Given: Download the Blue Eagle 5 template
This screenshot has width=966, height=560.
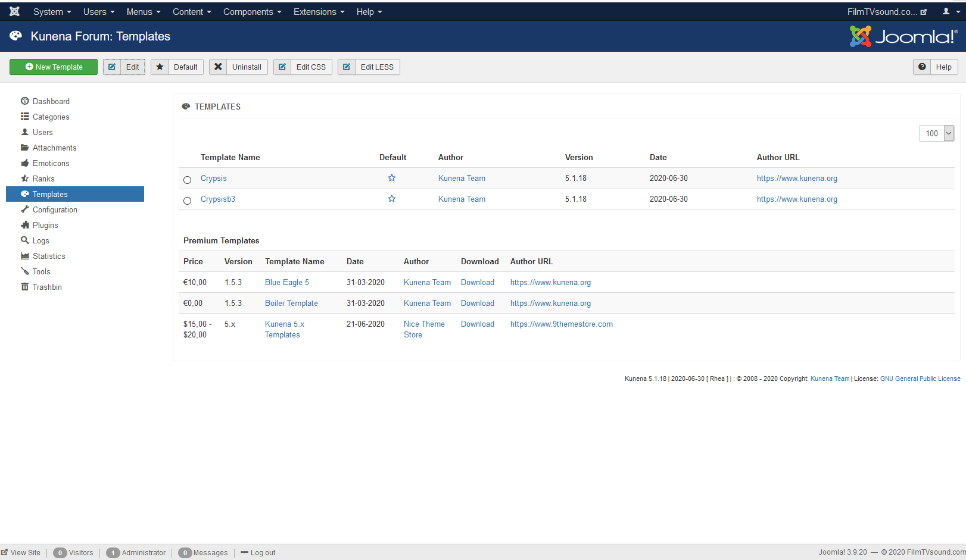Looking at the screenshot, I should [477, 283].
